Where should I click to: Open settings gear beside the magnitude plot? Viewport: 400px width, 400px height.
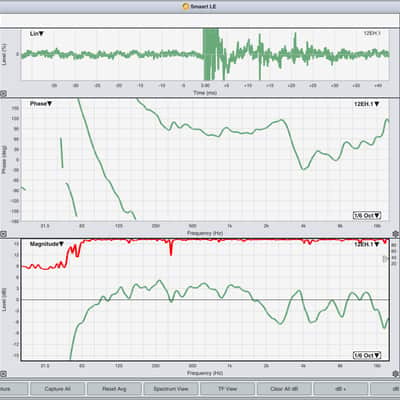click(x=396, y=374)
